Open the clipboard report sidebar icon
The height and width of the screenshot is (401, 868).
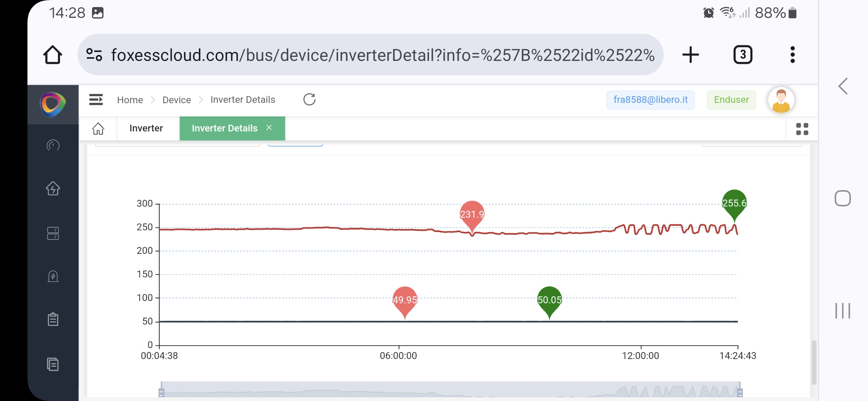[53, 319]
